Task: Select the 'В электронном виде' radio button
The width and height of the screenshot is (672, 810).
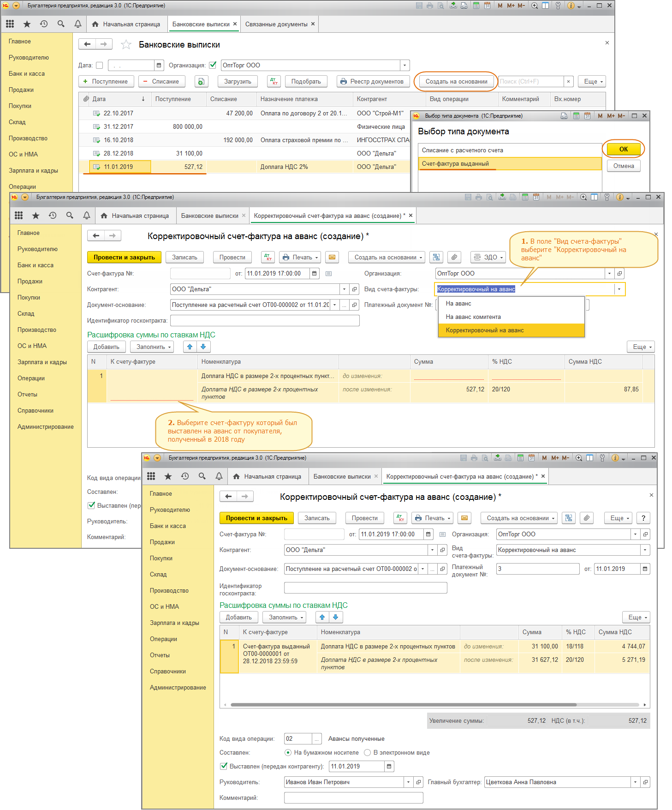Action: tap(368, 753)
